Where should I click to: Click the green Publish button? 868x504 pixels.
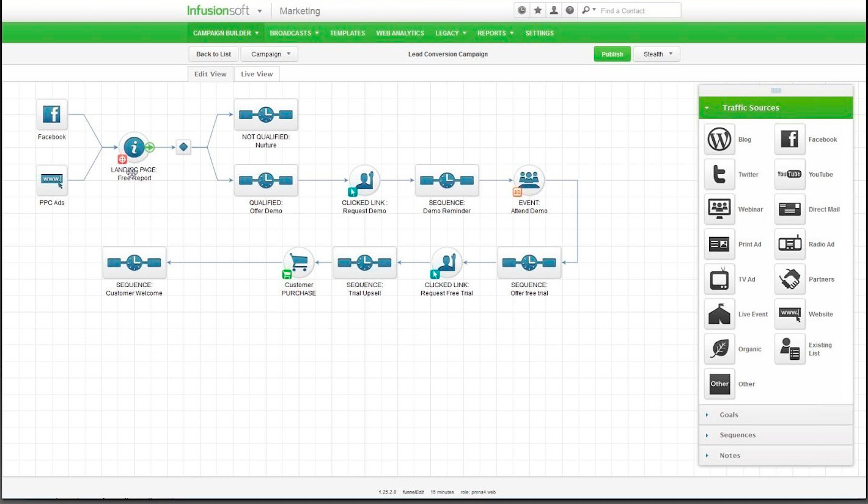click(x=612, y=54)
